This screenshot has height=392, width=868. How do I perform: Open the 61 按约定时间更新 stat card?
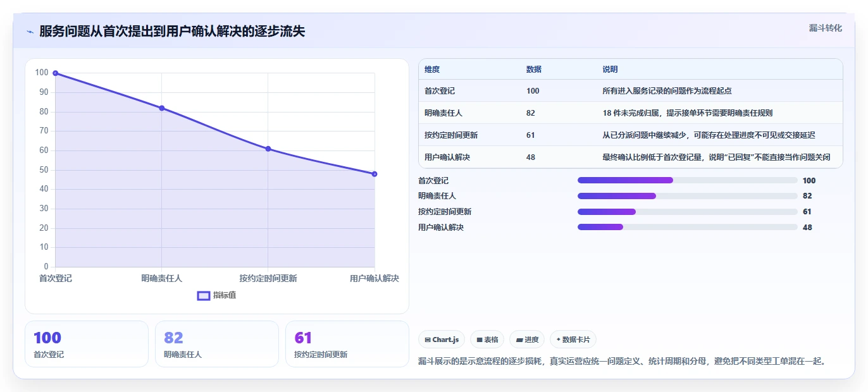(x=347, y=344)
